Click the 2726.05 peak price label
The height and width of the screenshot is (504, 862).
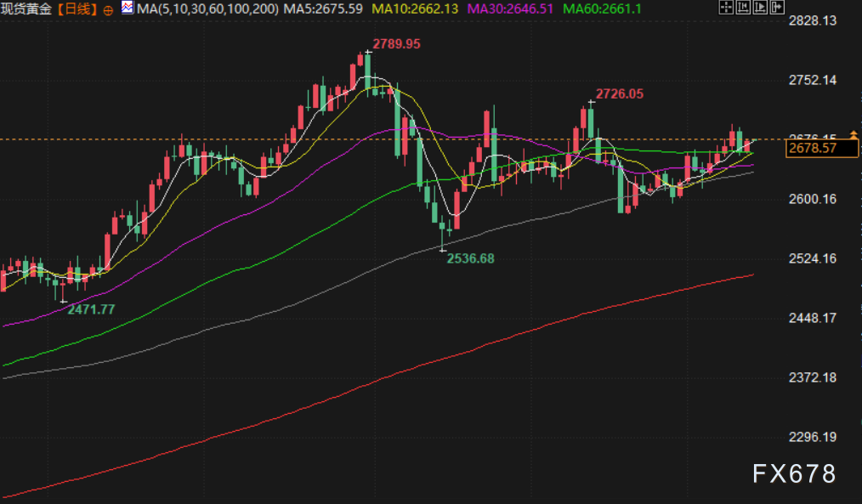tap(619, 94)
